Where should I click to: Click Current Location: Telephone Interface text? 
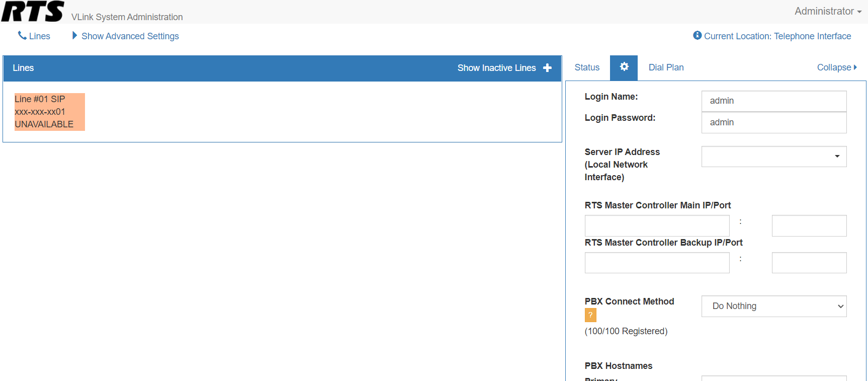point(777,36)
